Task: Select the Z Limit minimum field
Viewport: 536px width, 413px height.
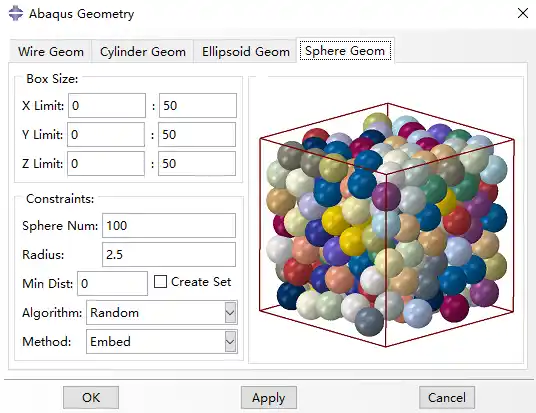Action: [106, 163]
